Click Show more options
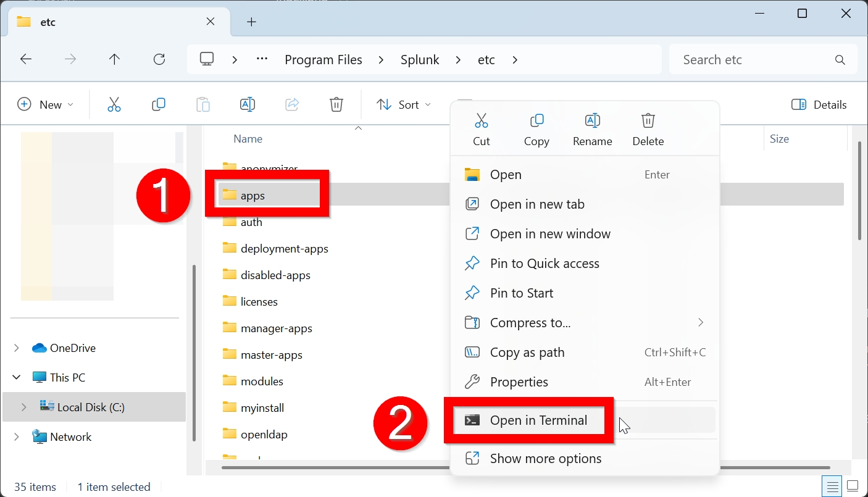 point(546,458)
